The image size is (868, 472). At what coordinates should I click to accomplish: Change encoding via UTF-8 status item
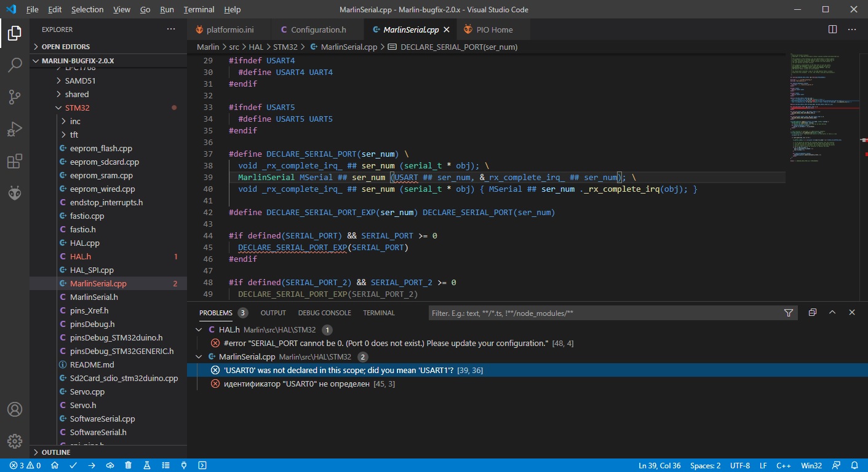tap(739, 466)
